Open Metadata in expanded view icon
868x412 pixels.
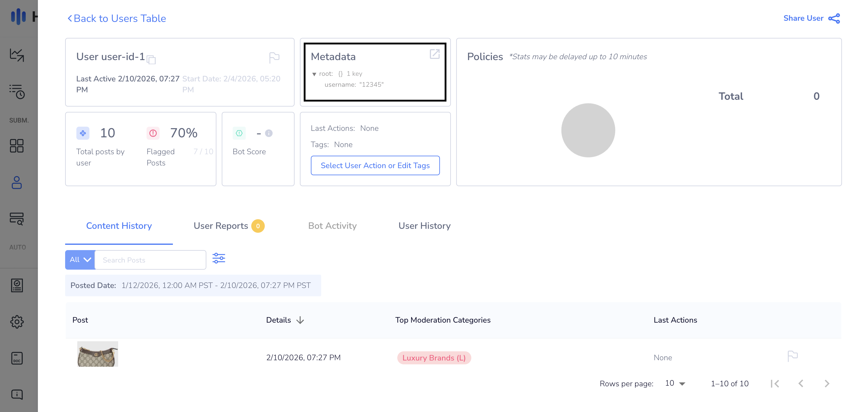[x=434, y=54]
